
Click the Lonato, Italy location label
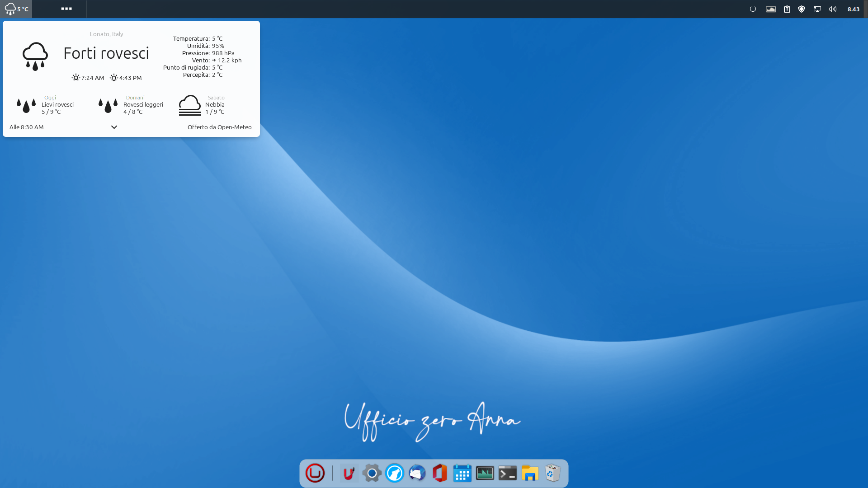[x=106, y=34]
